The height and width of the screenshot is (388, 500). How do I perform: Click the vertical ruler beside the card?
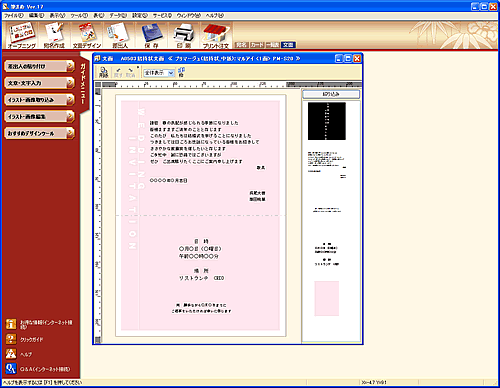[98, 215]
